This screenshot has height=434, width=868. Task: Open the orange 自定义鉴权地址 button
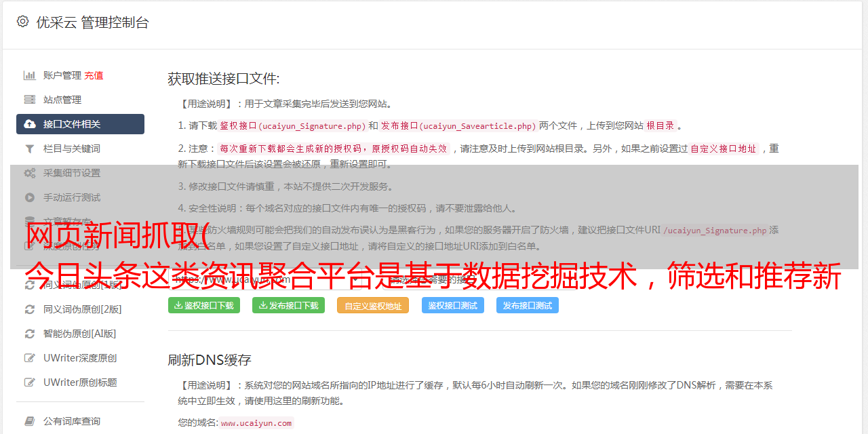373,306
